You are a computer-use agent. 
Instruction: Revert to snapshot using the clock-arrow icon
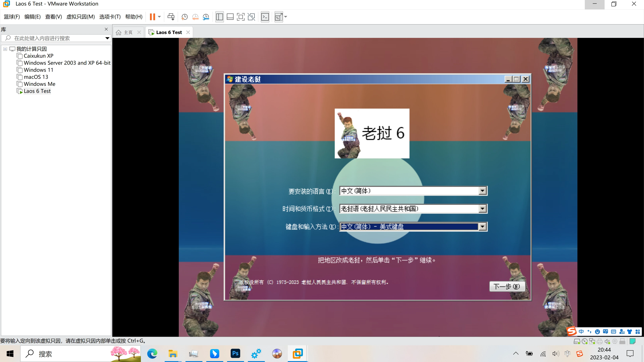pyautogui.click(x=195, y=17)
